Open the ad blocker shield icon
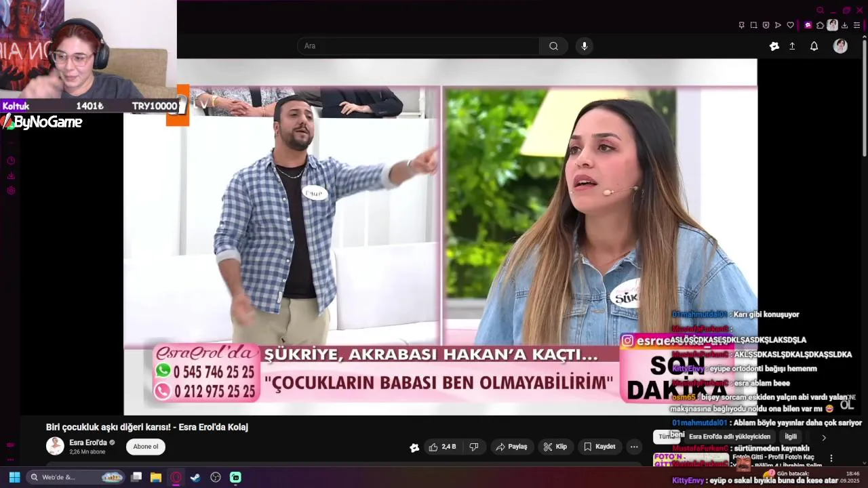 [766, 25]
